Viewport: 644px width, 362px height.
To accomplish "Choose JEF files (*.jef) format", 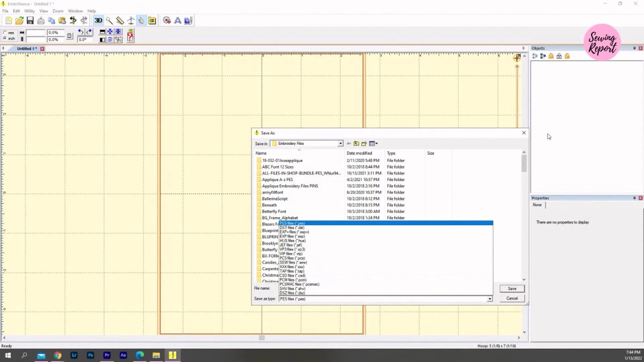I will (x=386, y=245).
